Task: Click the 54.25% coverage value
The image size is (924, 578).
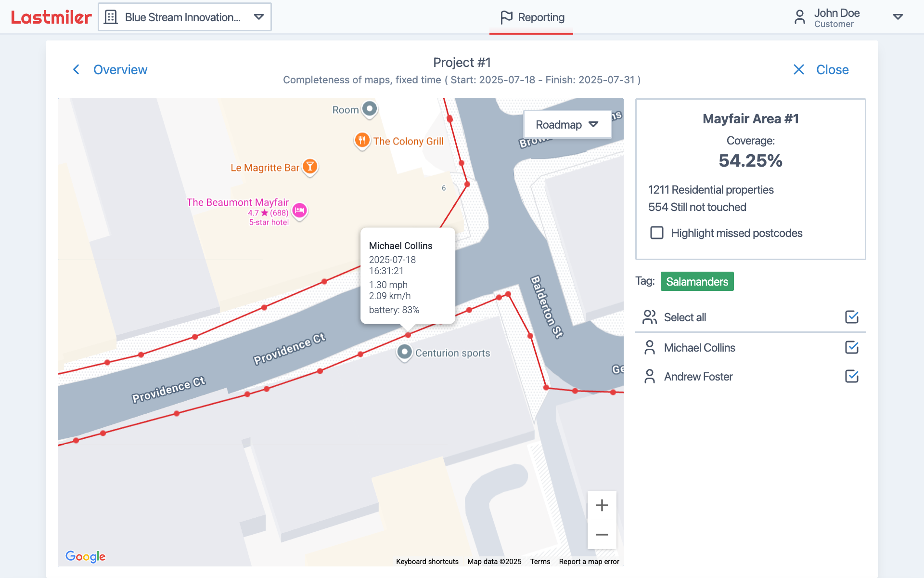Action: [x=750, y=160]
